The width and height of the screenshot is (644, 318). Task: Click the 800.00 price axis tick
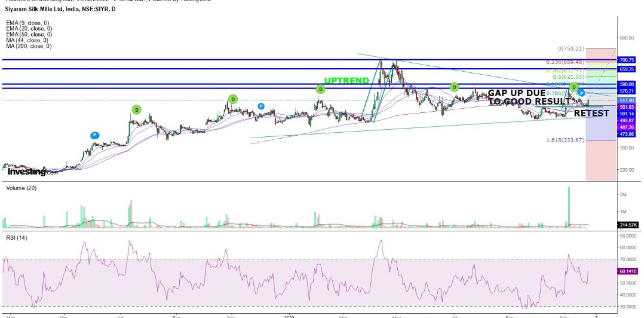[627, 38]
